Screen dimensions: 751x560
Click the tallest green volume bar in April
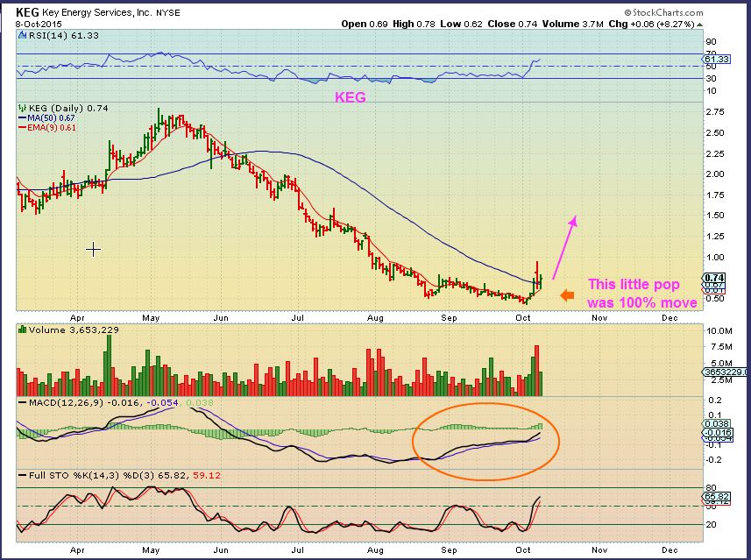pyautogui.click(x=109, y=365)
